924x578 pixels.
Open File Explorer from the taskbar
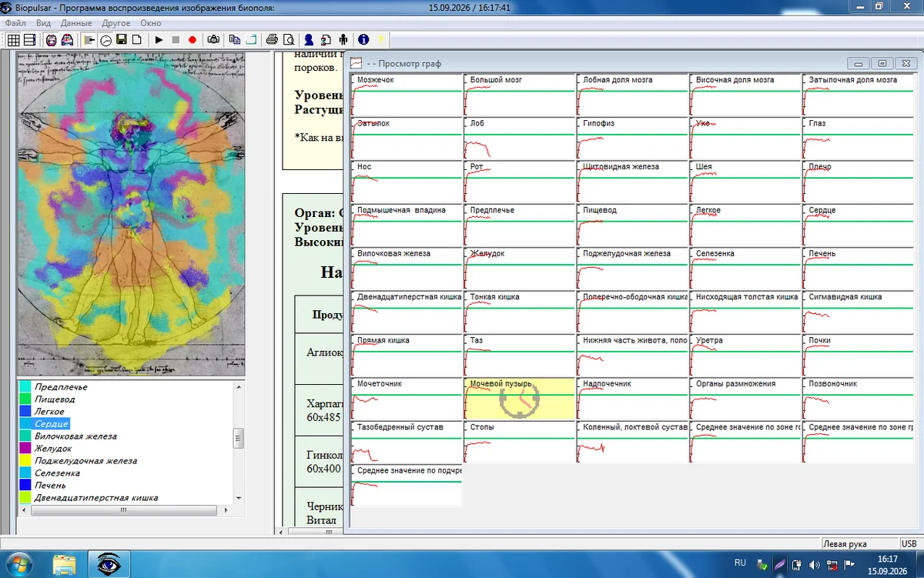click(65, 564)
